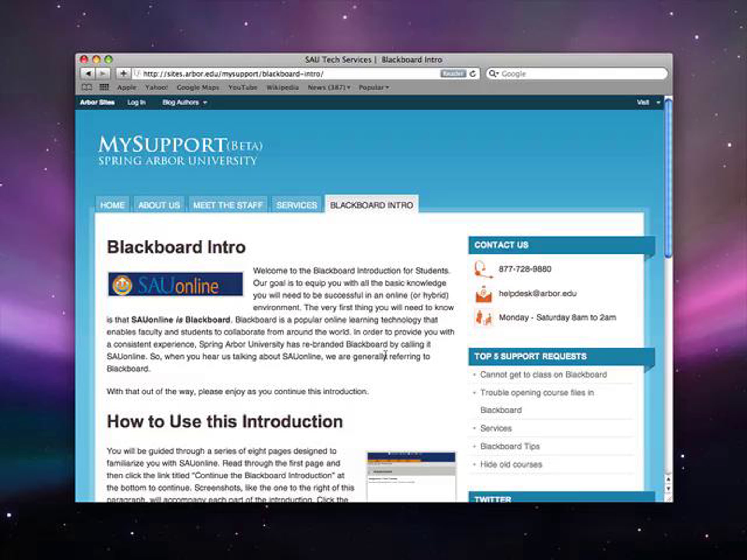Close the Safari window with red button
This screenshot has height=560, width=747.
[x=84, y=60]
